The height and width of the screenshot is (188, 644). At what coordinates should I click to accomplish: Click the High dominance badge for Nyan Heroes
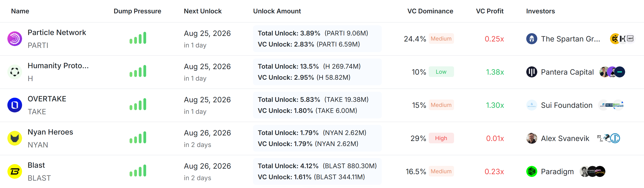point(441,138)
